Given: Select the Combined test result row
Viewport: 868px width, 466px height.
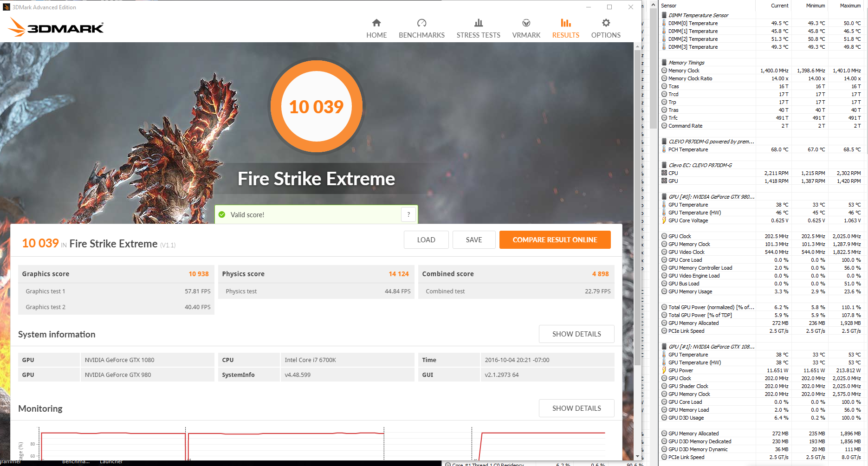Looking at the screenshot, I should [516, 291].
